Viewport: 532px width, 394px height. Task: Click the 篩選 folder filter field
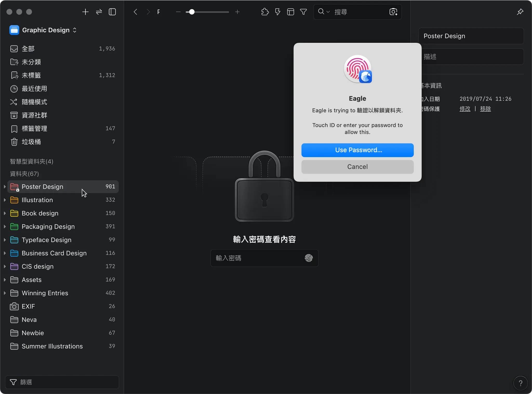click(x=62, y=382)
